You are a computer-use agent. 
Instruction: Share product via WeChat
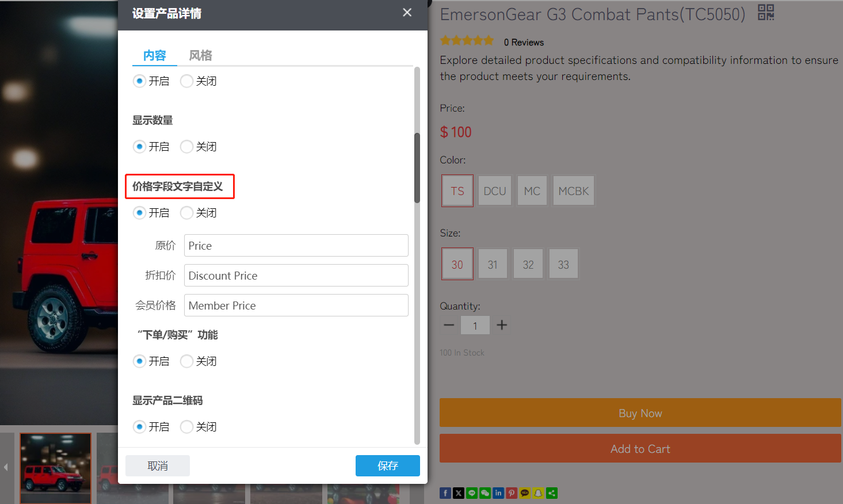click(485, 493)
